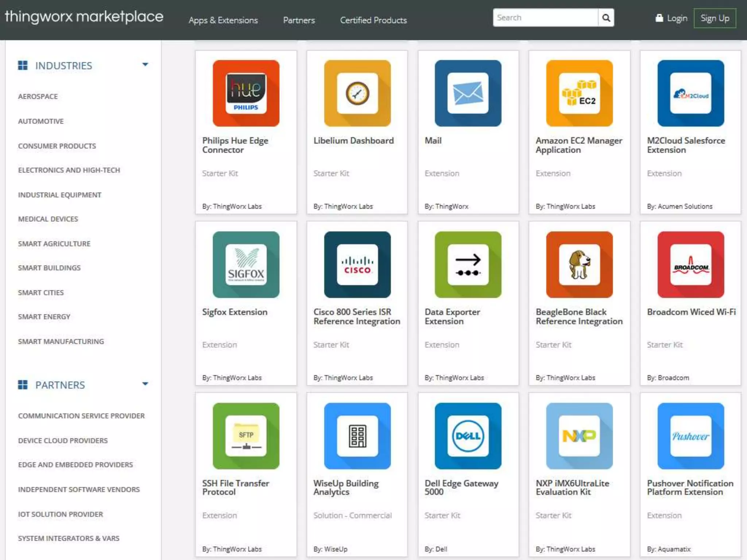Click the search magnifier button
Screen dimensions: 747x560
point(606,18)
